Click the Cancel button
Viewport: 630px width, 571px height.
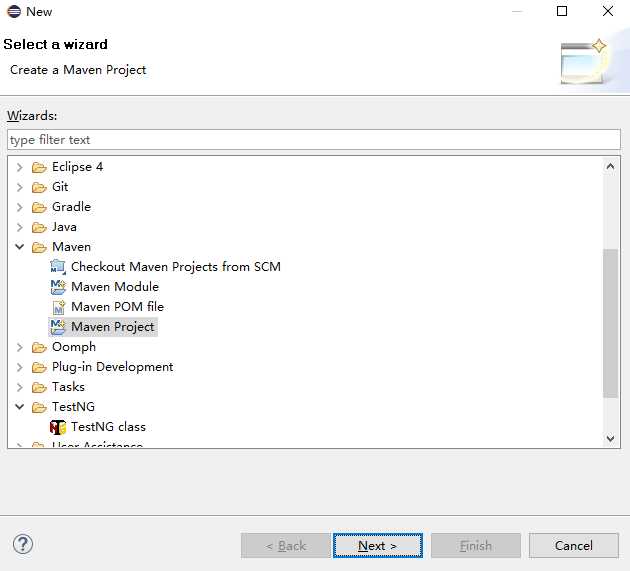(x=574, y=546)
